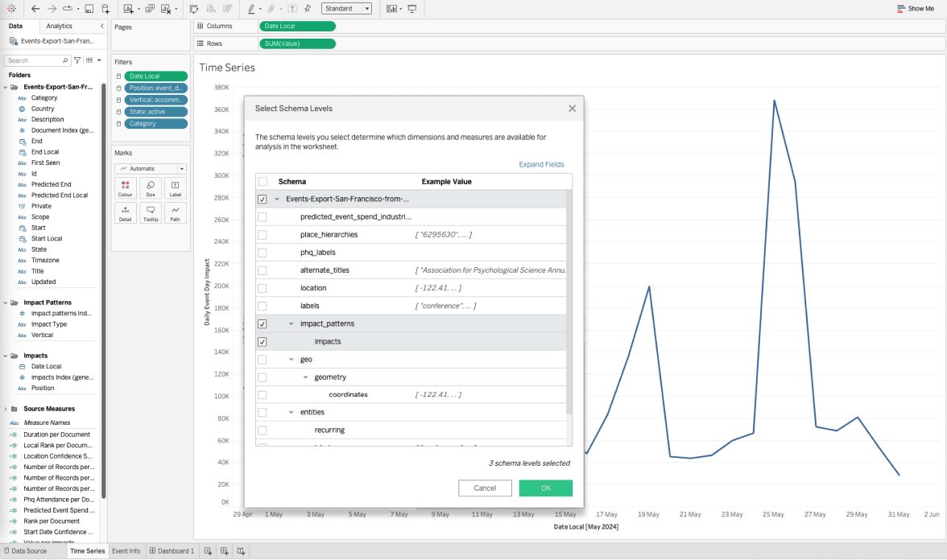Check the geo schema checkbox

point(263,360)
